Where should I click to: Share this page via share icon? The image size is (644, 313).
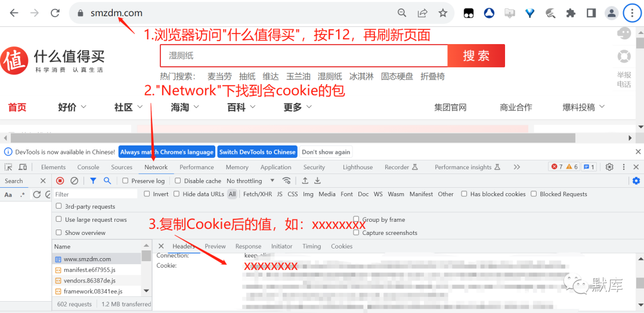(422, 13)
